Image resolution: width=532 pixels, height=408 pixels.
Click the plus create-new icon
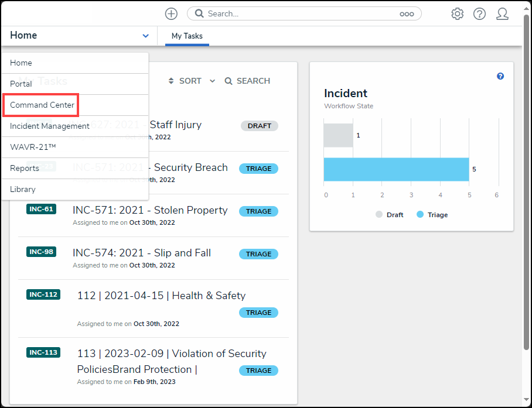[x=170, y=13]
